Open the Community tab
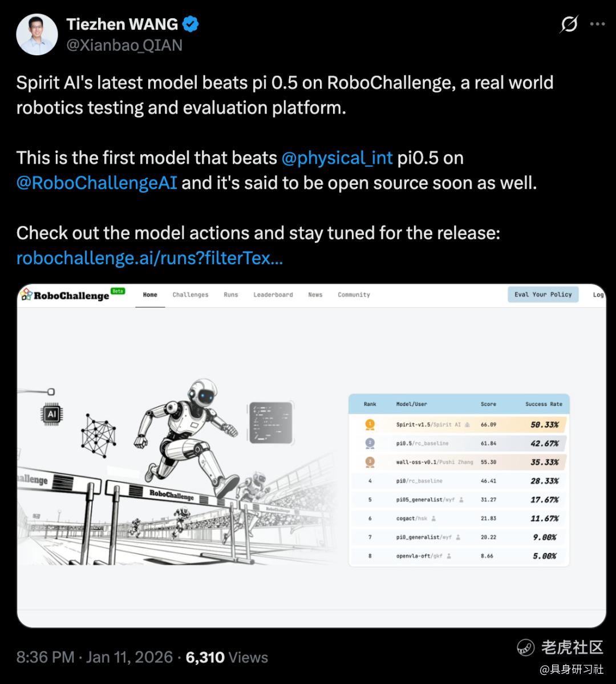 point(354,295)
